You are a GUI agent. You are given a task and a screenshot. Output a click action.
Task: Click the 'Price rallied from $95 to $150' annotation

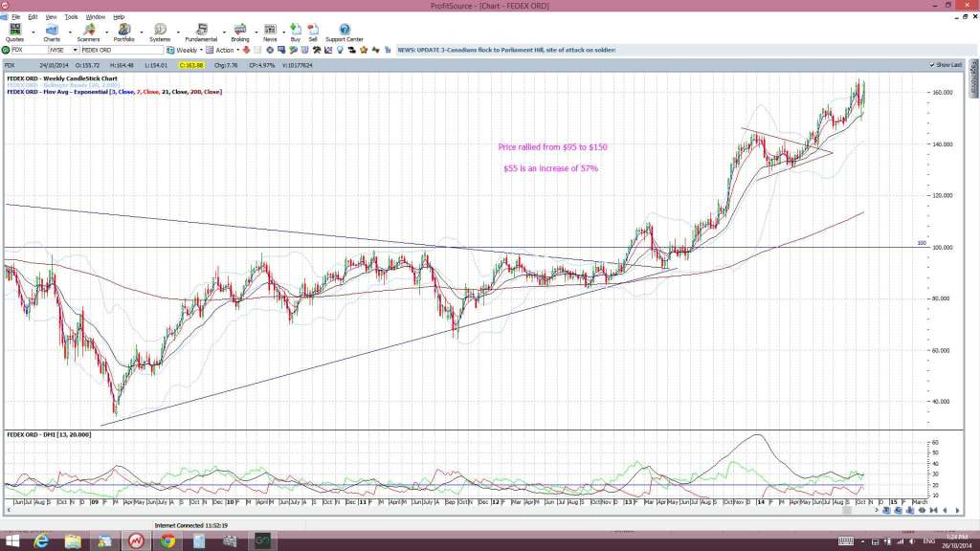[552, 147]
